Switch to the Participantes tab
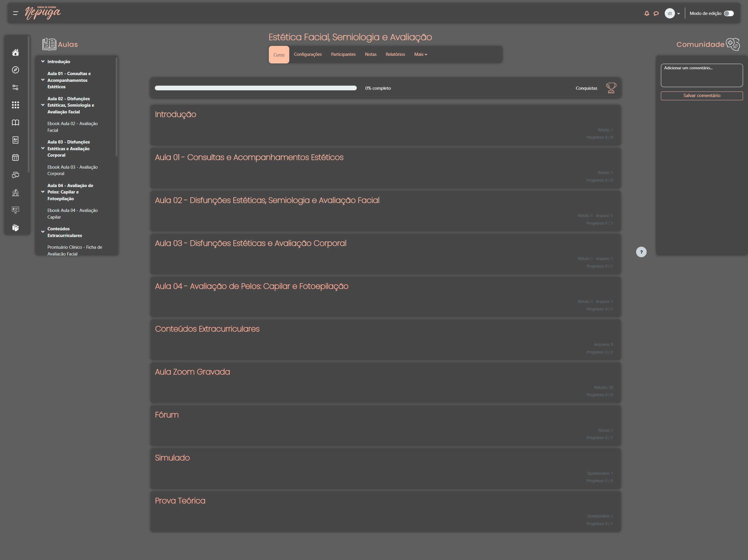 (343, 54)
